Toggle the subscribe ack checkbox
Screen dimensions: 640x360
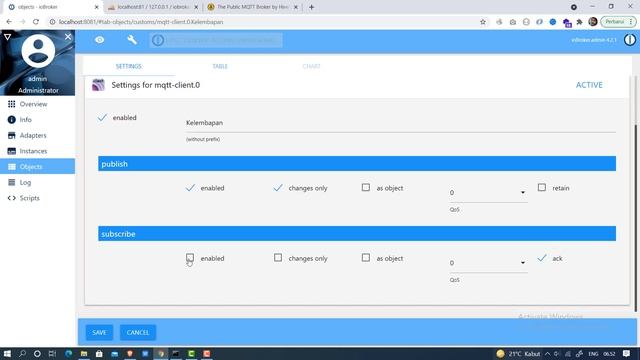(542, 258)
